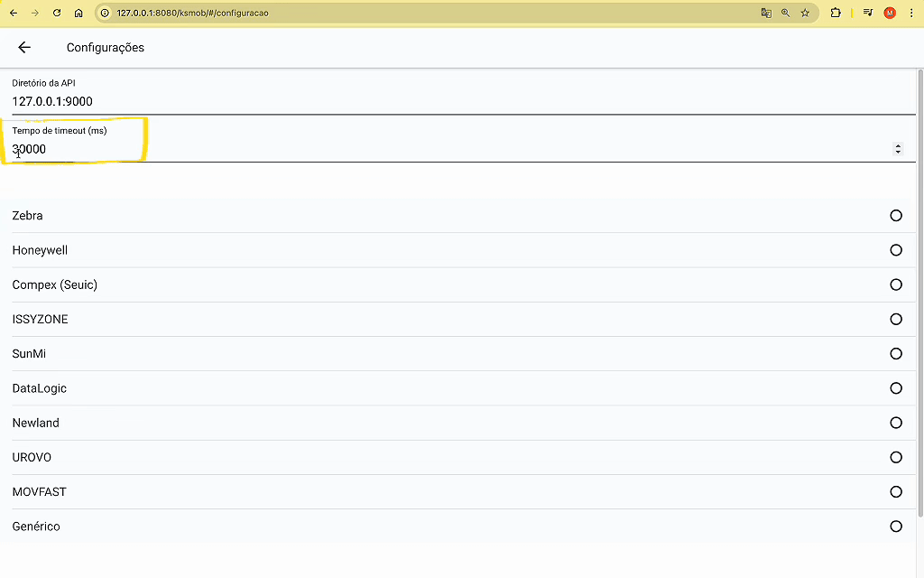Screen dimensions: 924x578
Task: Open the browser extensions puzzle icon
Action: 836,14
